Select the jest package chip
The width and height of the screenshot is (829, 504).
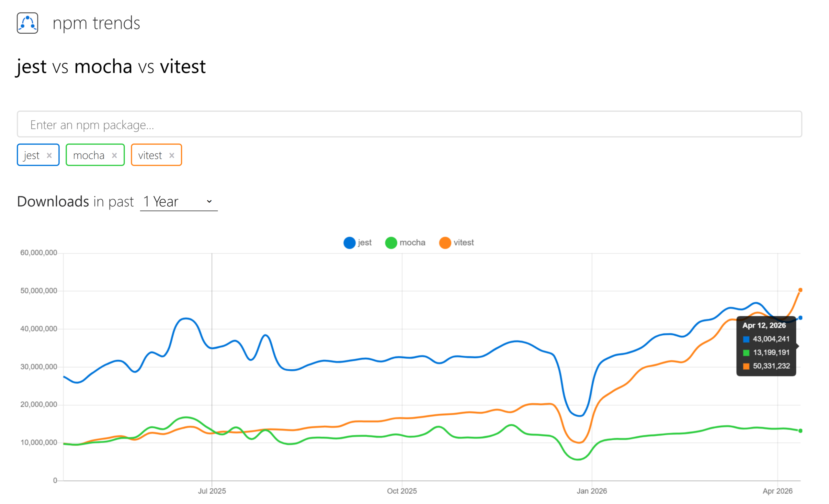click(x=32, y=155)
